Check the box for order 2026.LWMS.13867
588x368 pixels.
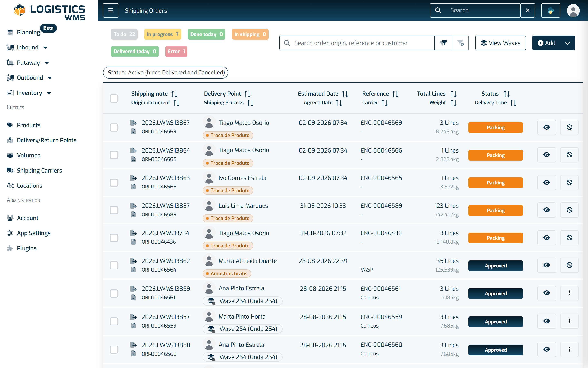(114, 127)
